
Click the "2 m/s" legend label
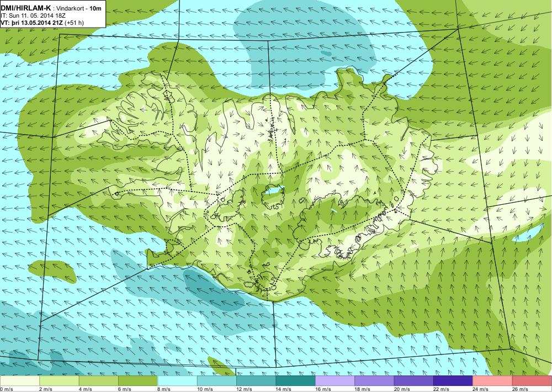46,389
